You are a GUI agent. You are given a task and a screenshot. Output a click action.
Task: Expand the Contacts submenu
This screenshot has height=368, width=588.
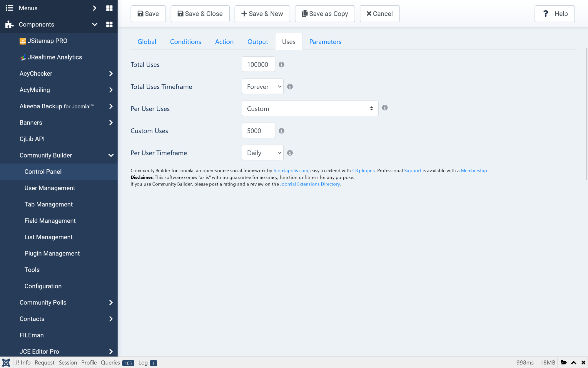click(x=111, y=319)
